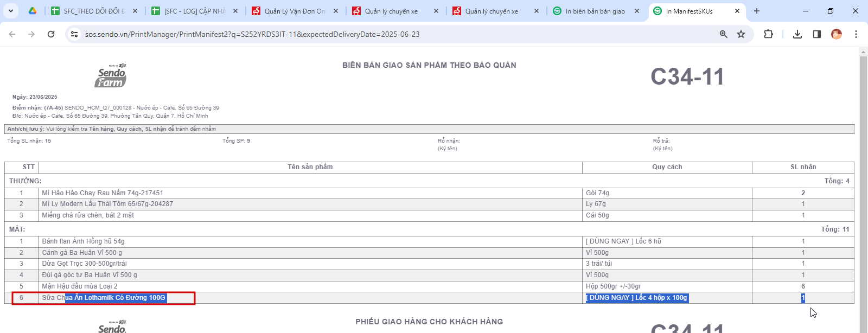
Task: Switch to the Google Drive pinned tab
Action: 33,11
